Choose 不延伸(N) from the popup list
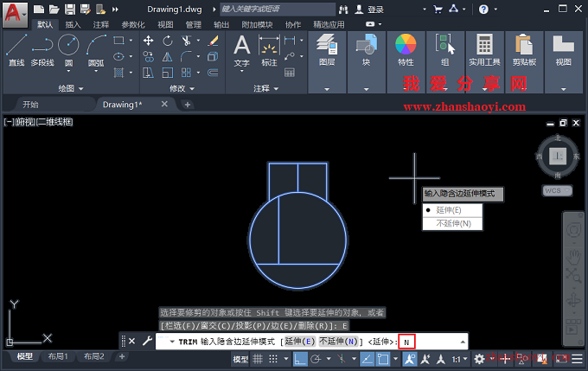Image resolution: width=588 pixels, height=371 pixels. [x=452, y=224]
